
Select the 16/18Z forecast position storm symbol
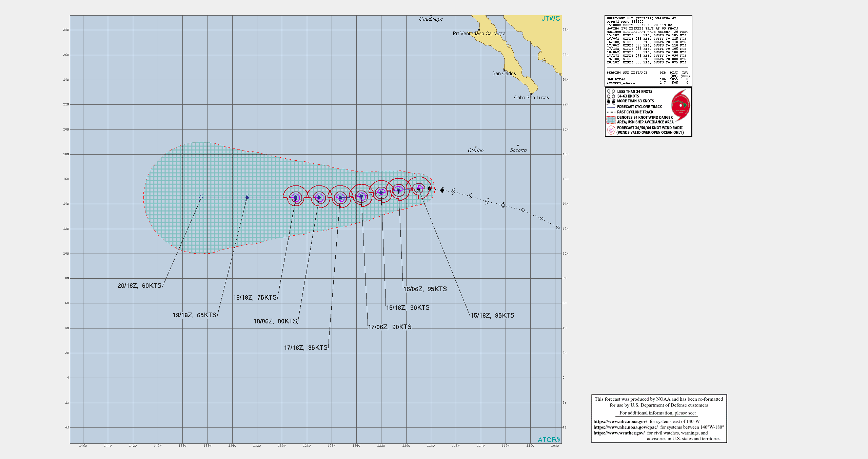coord(381,193)
